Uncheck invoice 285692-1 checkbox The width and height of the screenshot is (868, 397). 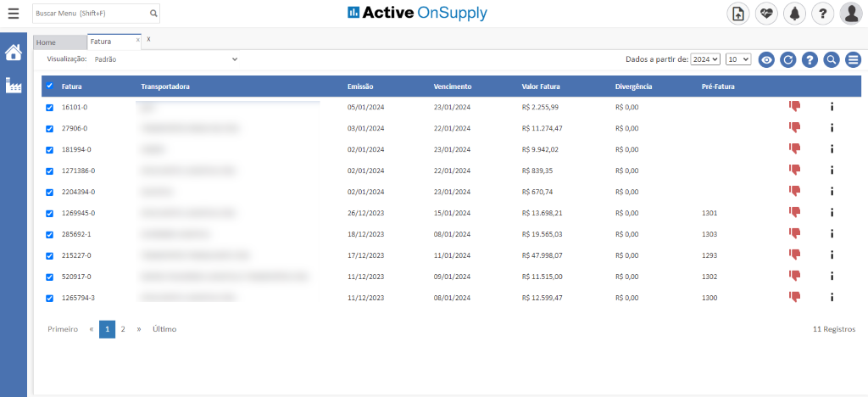[x=49, y=235]
